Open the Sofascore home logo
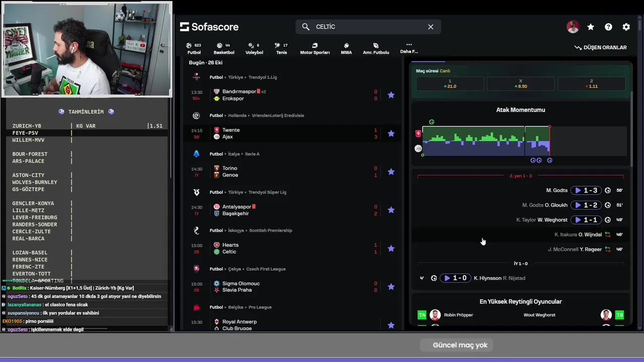 pyautogui.click(x=209, y=27)
